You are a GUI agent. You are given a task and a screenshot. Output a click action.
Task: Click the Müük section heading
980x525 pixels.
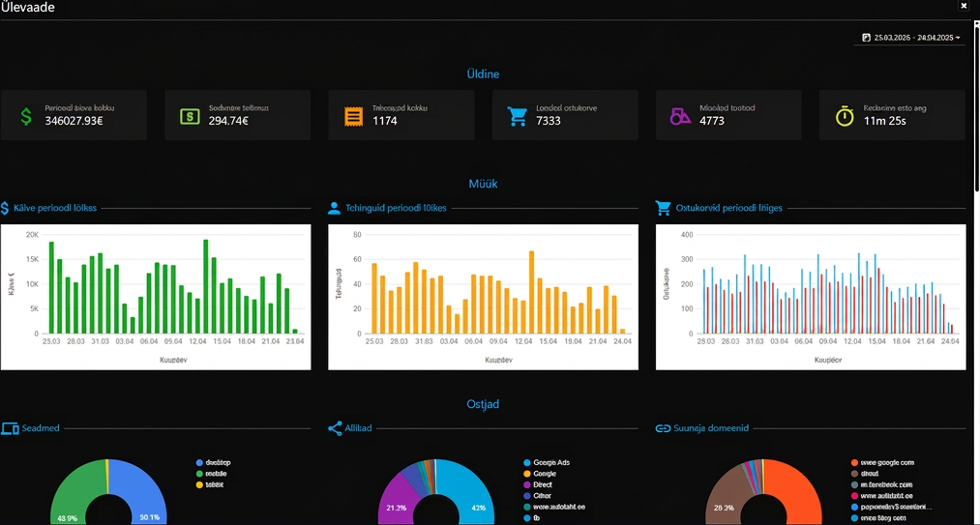[x=483, y=185]
